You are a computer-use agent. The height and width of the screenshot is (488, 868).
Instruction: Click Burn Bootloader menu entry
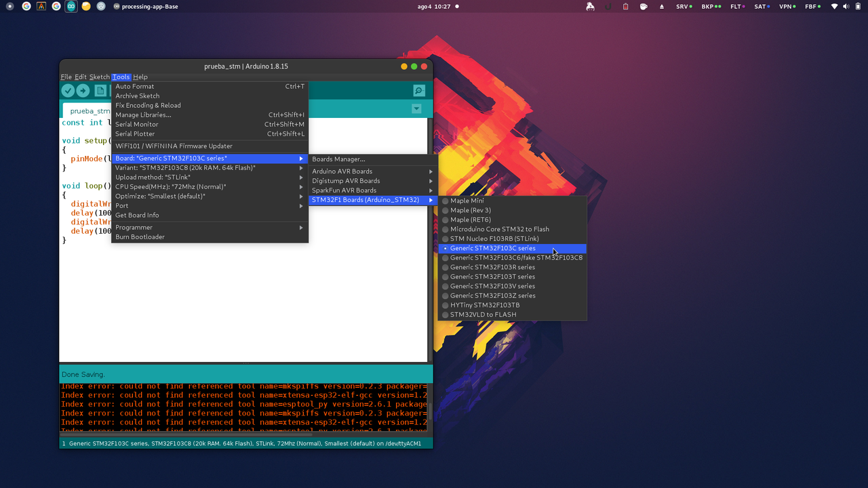(x=210, y=237)
